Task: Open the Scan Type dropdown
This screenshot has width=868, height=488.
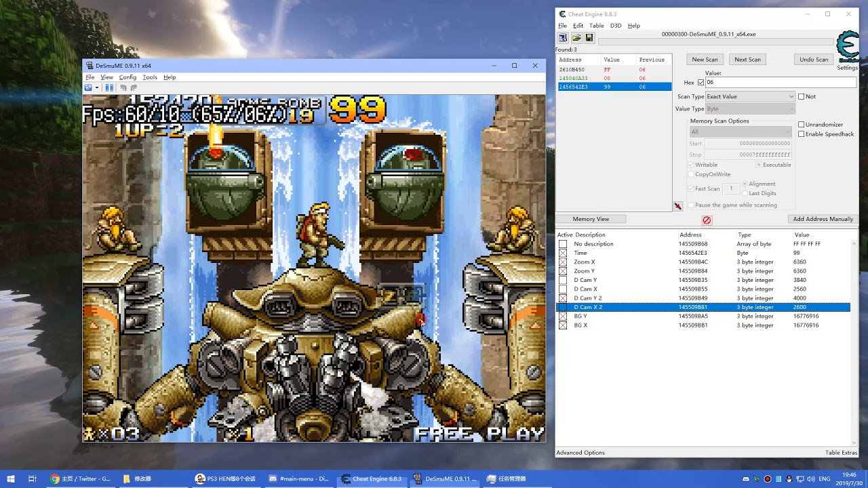Action: (x=751, y=96)
